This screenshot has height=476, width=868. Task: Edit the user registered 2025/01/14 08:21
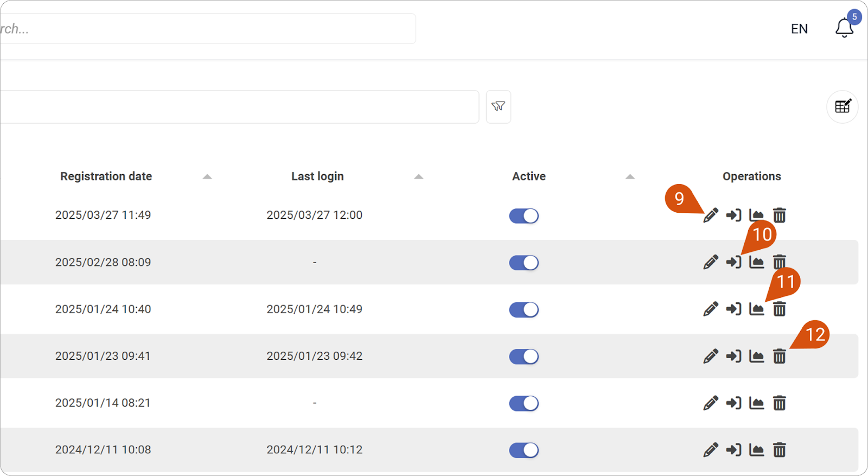[710, 403]
